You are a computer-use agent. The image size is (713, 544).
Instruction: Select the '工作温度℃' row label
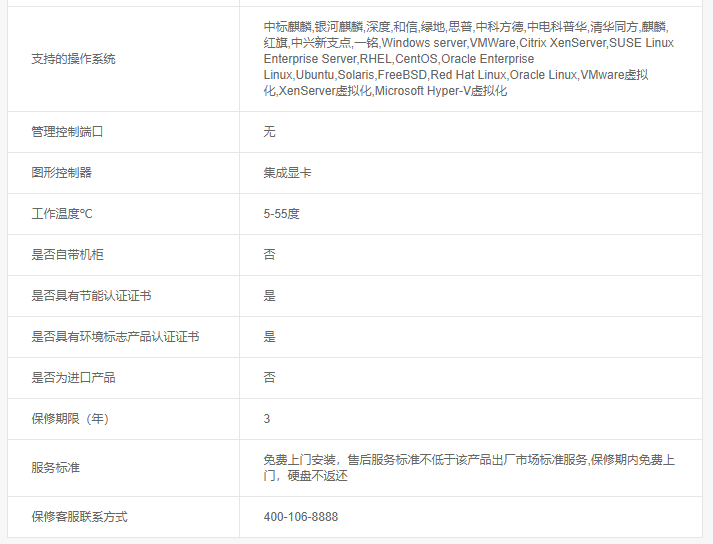pyautogui.click(x=62, y=214)
